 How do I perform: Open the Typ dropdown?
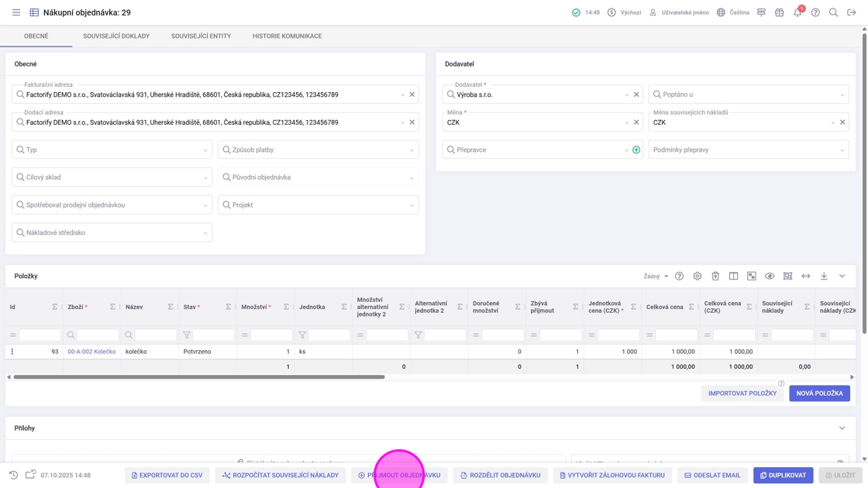(x=112, y=149)
